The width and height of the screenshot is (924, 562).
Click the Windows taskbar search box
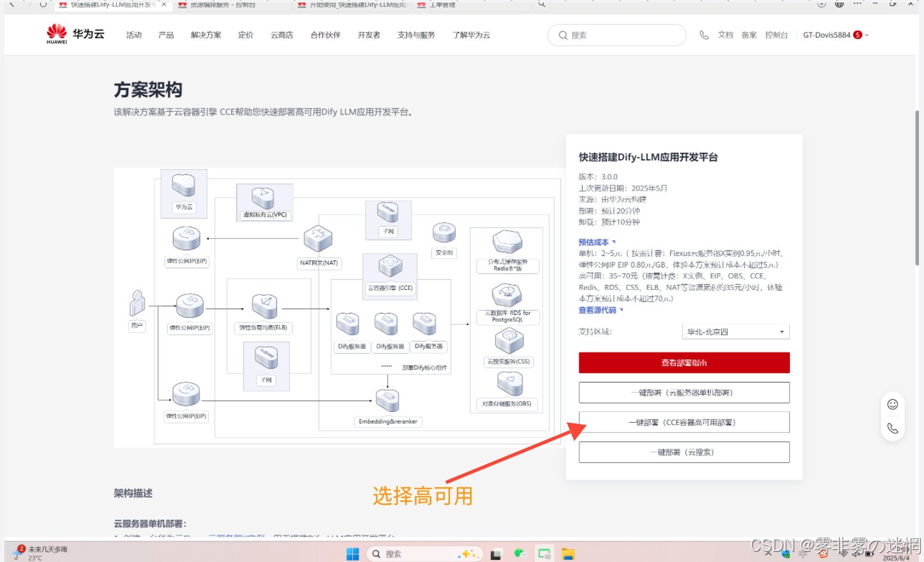point(424,554)
